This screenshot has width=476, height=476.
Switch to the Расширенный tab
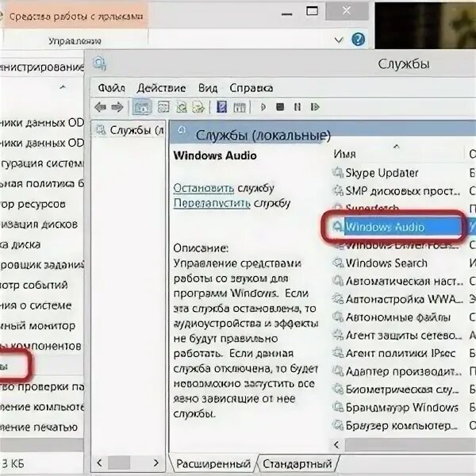pyautogui.click(x=213, y=463)
